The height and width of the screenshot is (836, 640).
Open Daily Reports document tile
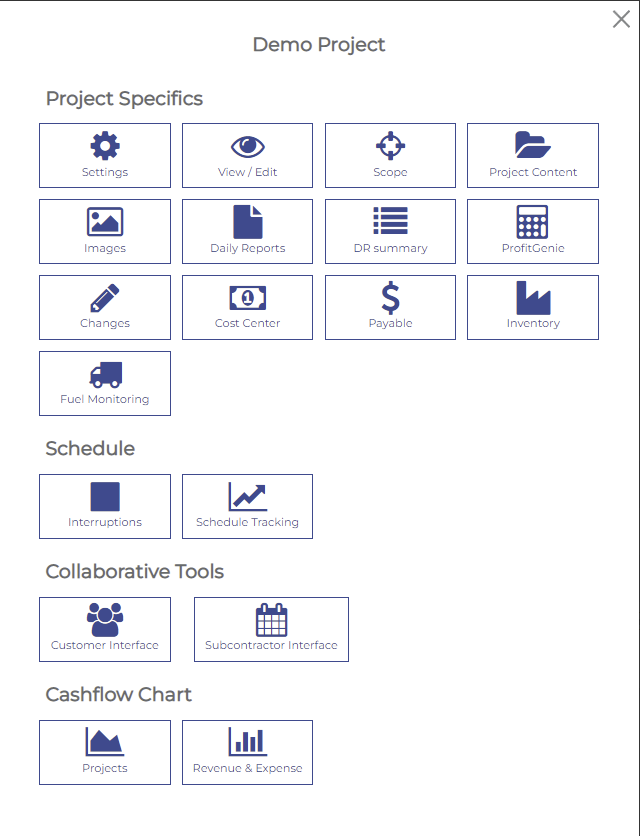247,231
